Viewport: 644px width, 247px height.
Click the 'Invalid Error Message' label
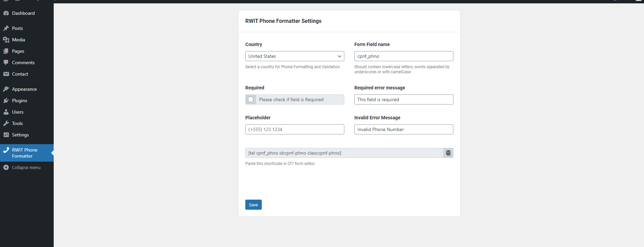[x=377, y=118]
